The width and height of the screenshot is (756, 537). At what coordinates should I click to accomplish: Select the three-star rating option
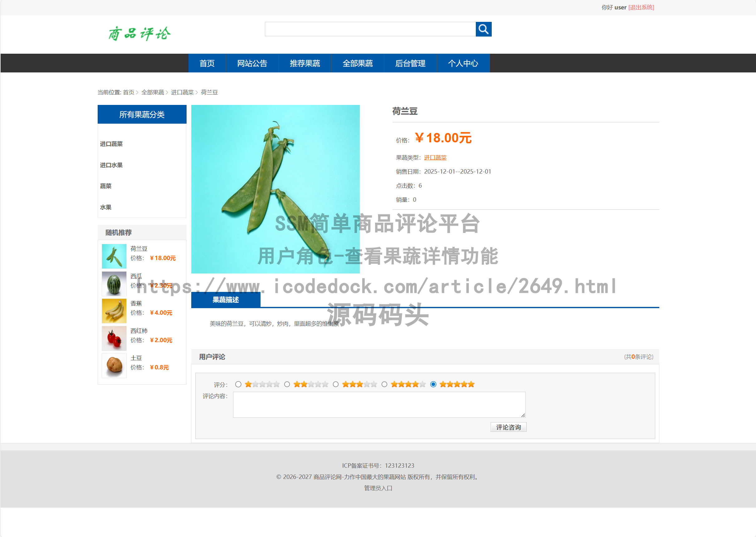(x=336, y=384)
